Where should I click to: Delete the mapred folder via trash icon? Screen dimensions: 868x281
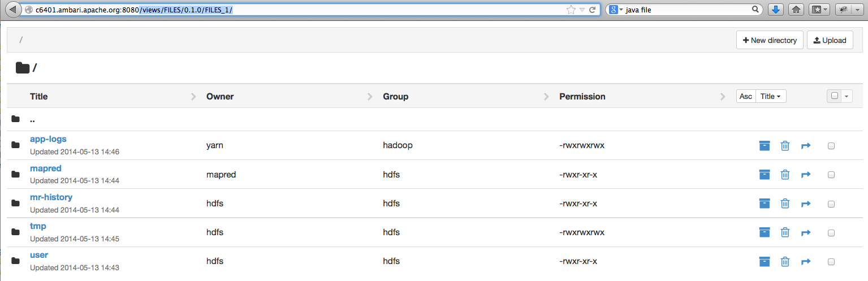click(x=785, y=175)
